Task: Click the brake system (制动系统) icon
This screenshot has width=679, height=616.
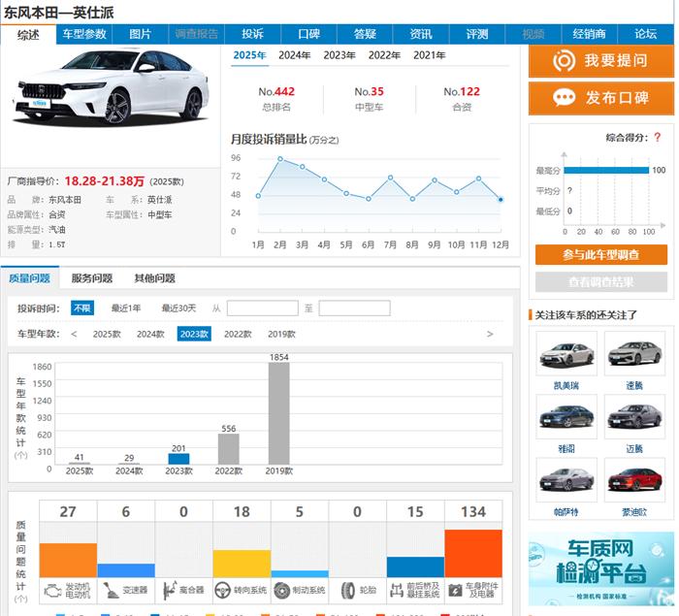Action: click(283, 589)
